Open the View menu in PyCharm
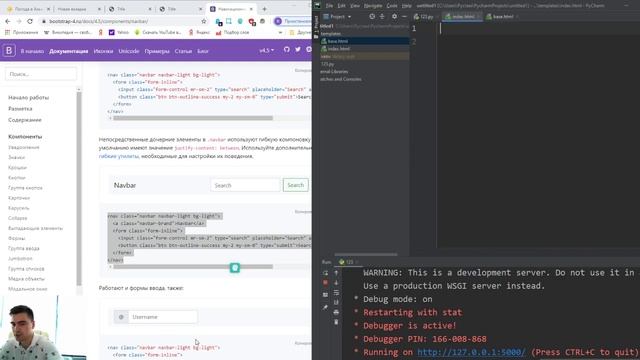Screen dimensions: 640x360 coord(355,5)
